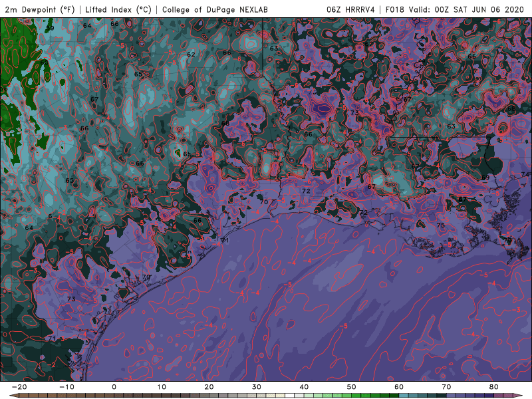Click the 80 tick label on the color scale

[x=494, y=387]
